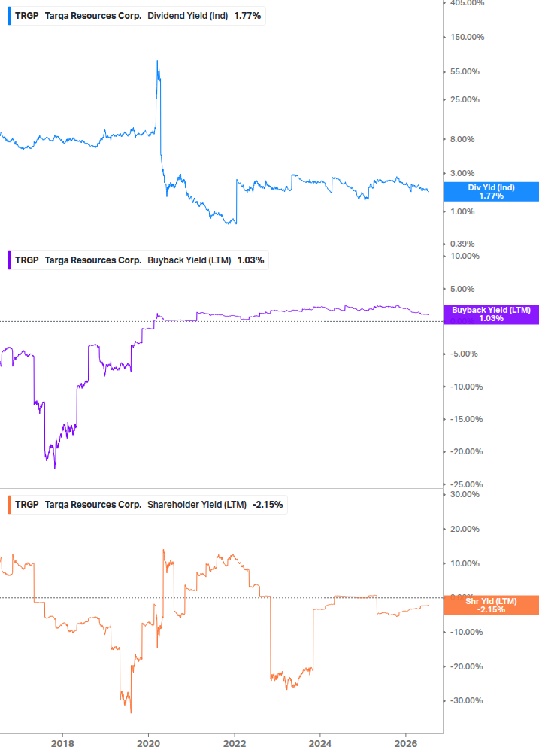Click the -2.15% value in Shareholder legend
The height and width of the screenshot is (756, 539).
[x=268, y=505]
